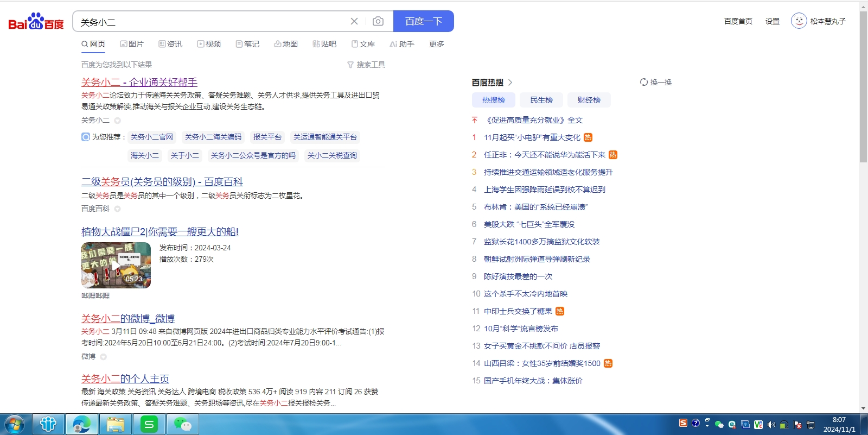Open the first pinned taskbar app
The width and height of the screenshot is (868, 435).
[48, 424]
